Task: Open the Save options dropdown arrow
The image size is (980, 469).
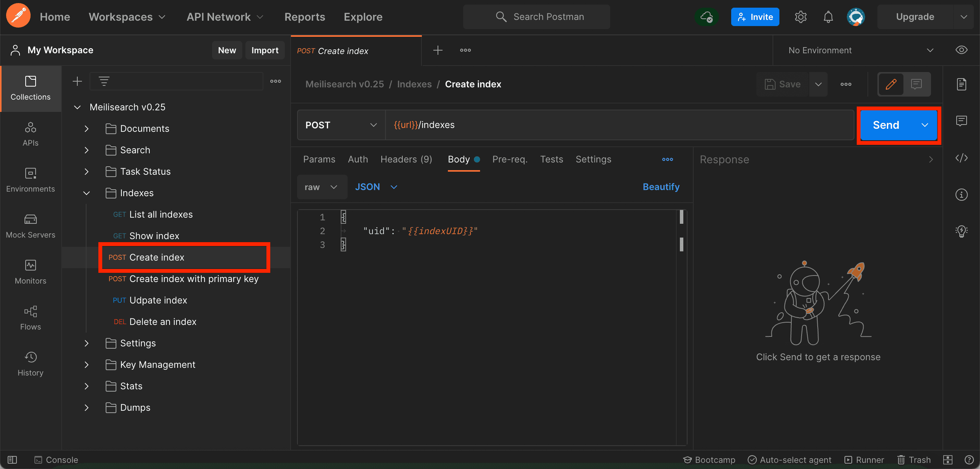Action: [818, 84]
